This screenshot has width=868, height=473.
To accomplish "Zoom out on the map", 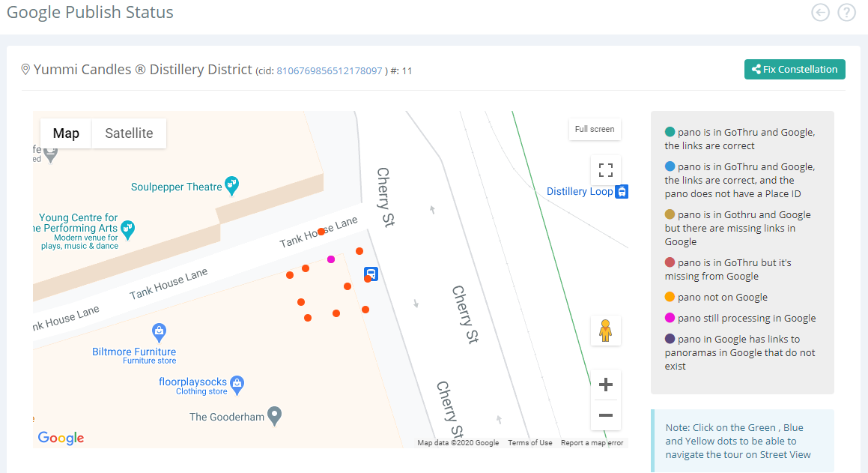I will pyautogui.click(x=606, y=415).
